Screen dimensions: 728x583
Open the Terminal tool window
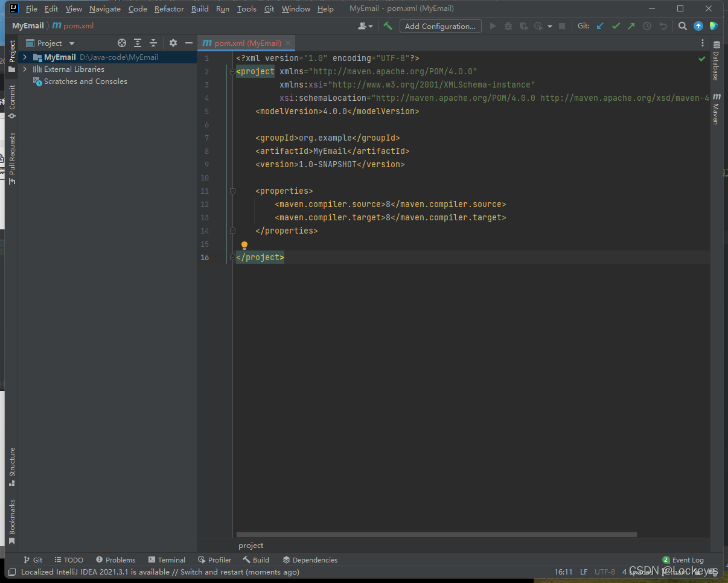167,560
